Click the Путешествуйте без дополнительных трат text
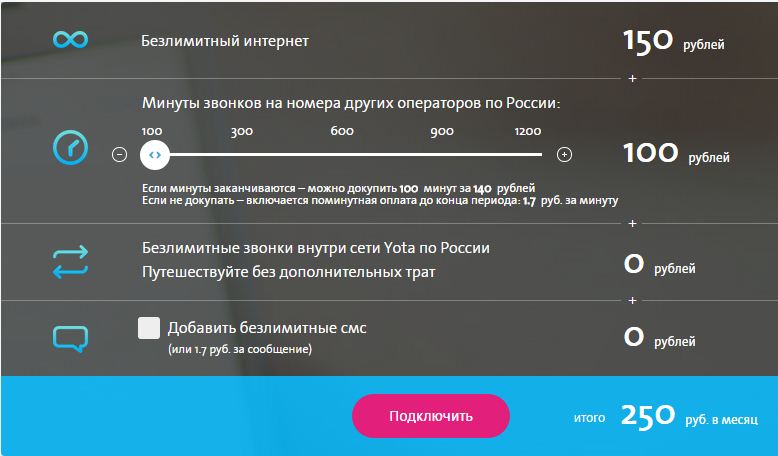Screen dimensions: 778x456 click(x=288, y=271)
